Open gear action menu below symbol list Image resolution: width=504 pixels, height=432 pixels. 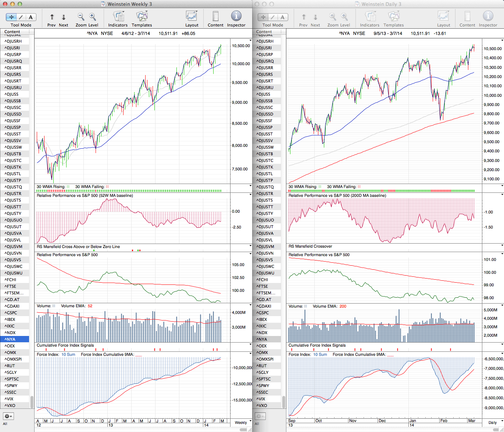tap(8, 416)
